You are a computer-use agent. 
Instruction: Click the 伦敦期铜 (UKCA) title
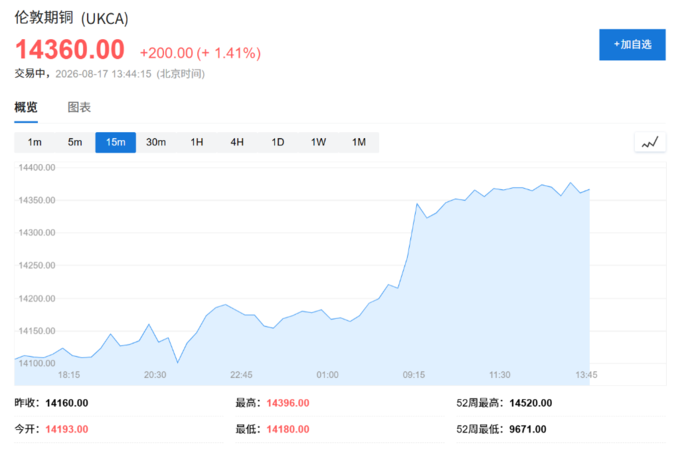[72, 18]
